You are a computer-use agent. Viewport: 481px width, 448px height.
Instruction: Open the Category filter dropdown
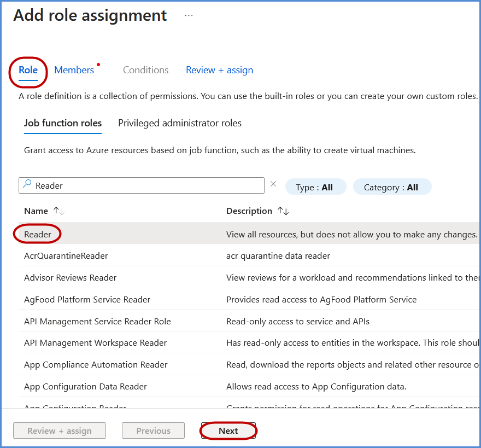(x=392, y=187)
